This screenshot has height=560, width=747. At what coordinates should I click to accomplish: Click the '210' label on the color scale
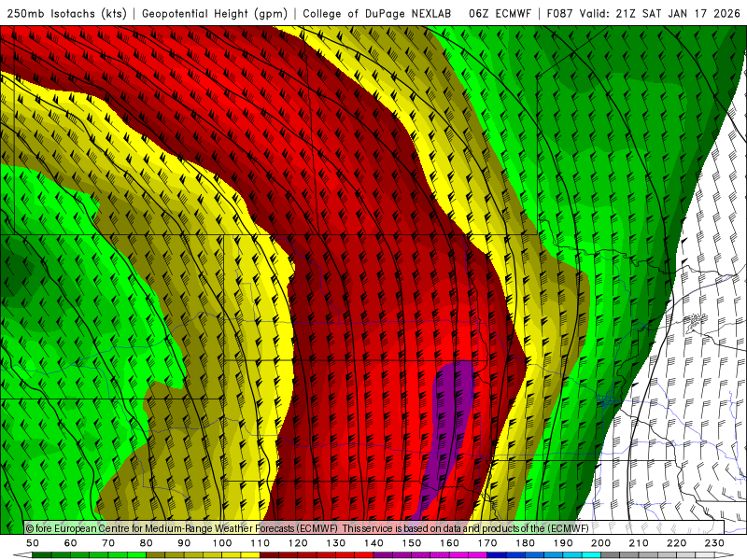click(639, 543)
